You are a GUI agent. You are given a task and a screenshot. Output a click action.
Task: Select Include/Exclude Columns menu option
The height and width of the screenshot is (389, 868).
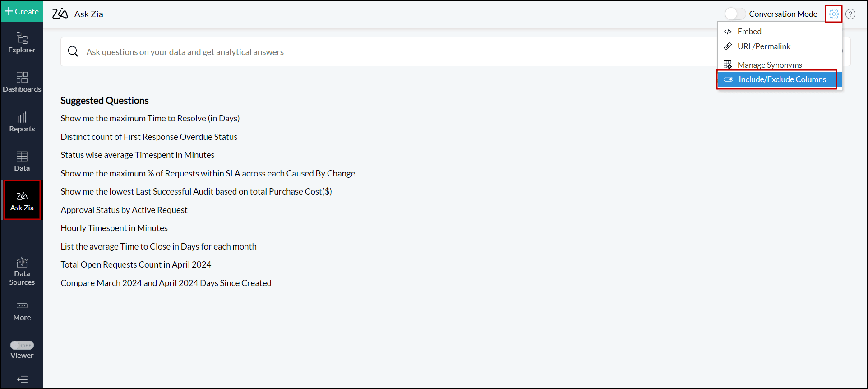click(782, 79)
